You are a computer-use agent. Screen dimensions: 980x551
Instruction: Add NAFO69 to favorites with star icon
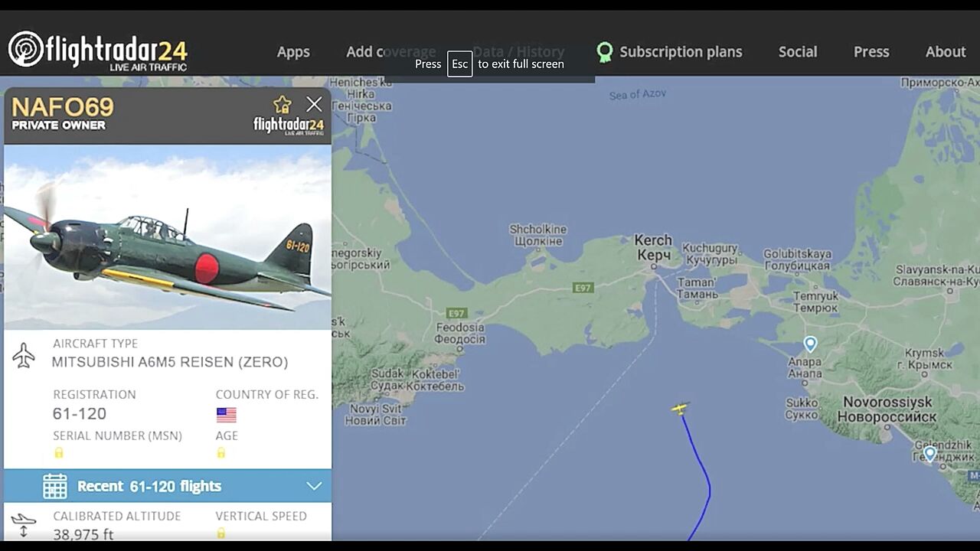(x=283, y=105)
